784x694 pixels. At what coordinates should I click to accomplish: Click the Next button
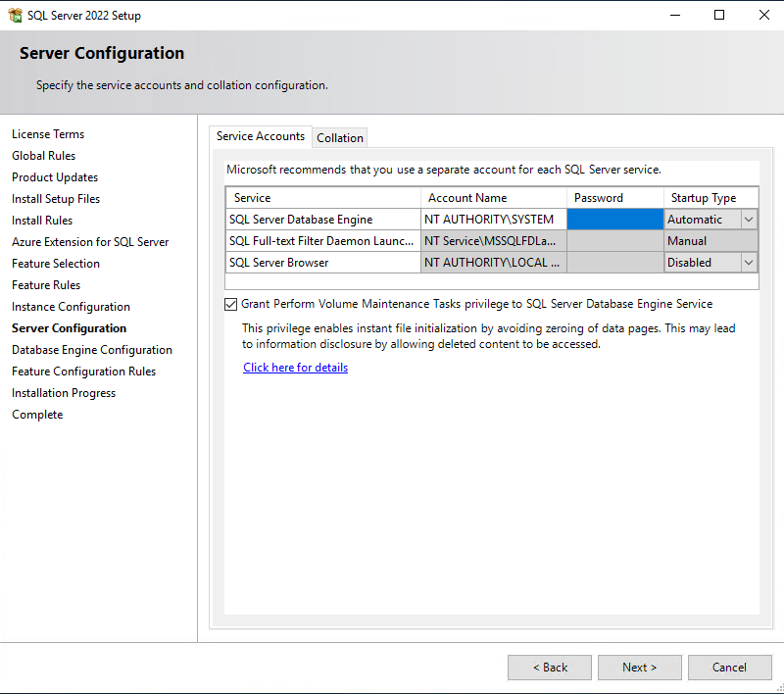pyautogui.click(x=639, y=668)
